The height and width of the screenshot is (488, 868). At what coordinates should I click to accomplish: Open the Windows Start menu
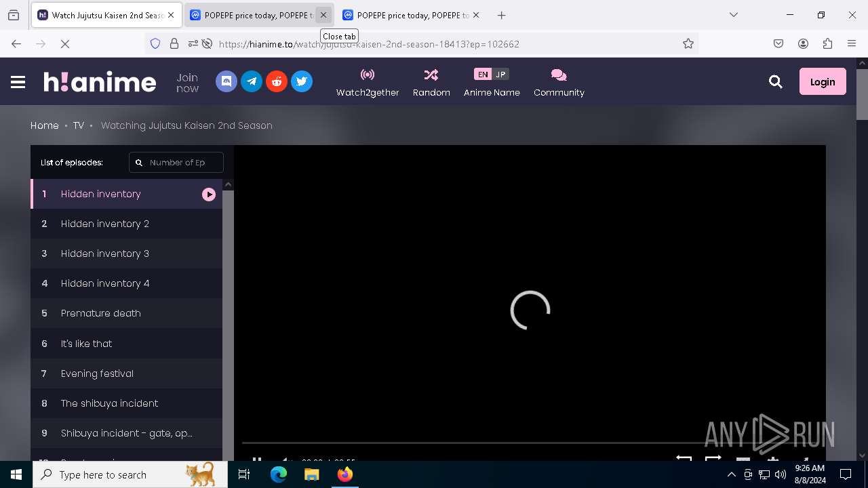(16, 474)
